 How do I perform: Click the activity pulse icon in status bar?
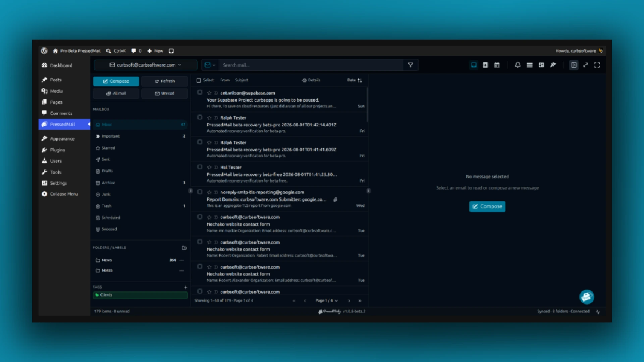(x=598, y=311)
